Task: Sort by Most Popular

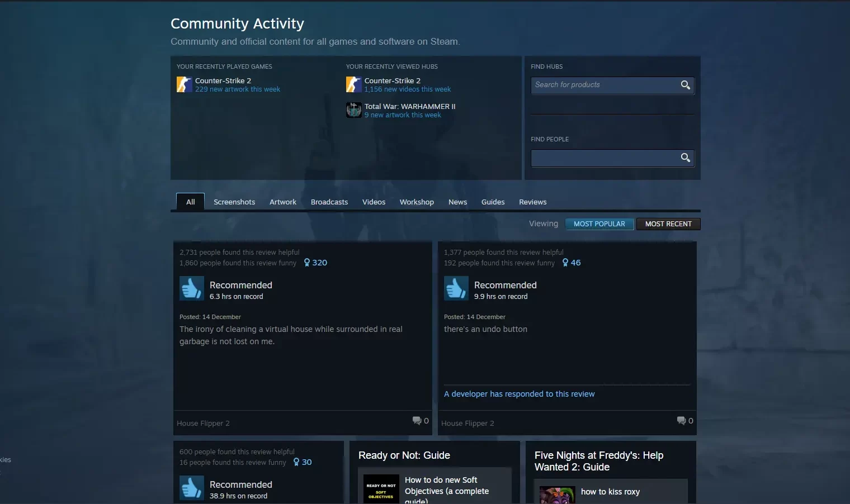Action: (599, 224)
